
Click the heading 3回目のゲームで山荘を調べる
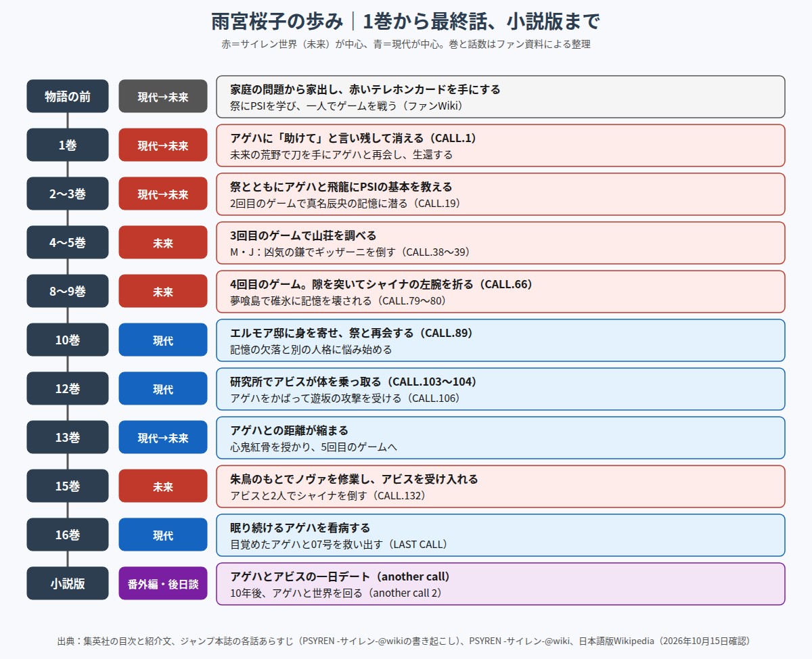[303, 235]
